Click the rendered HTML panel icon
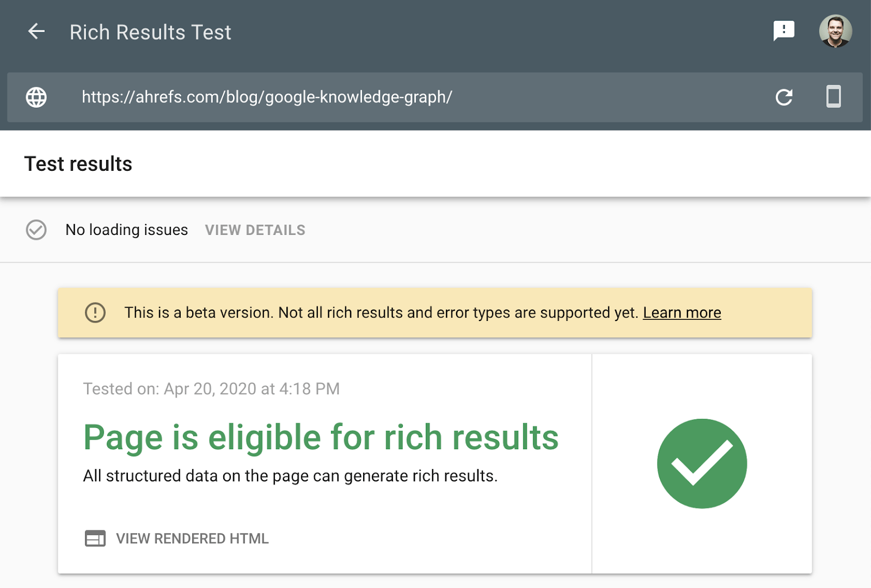871x588 pixels. tap(96, 539)
